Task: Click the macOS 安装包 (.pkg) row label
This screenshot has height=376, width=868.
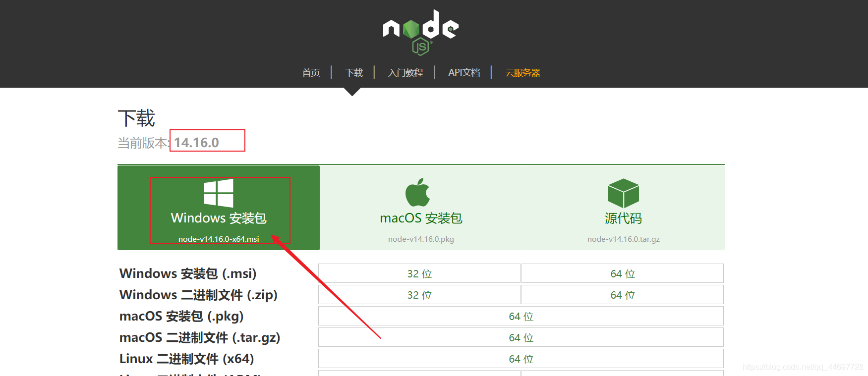Action: click(181, 316)
